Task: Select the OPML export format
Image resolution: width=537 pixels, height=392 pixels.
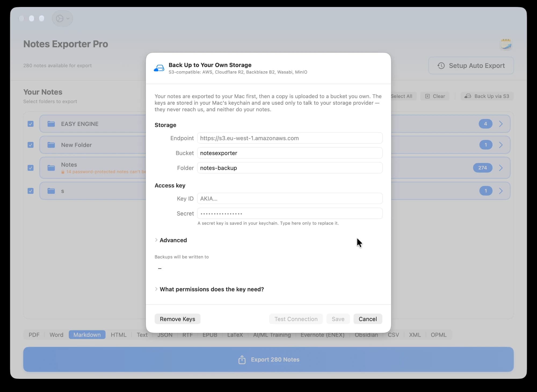Action: coord(439,335)
